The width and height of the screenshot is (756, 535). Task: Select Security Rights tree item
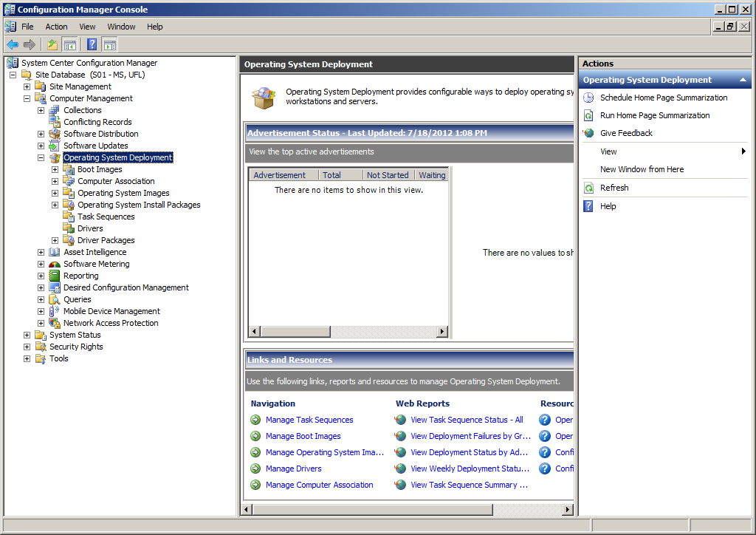click(76, 347)
